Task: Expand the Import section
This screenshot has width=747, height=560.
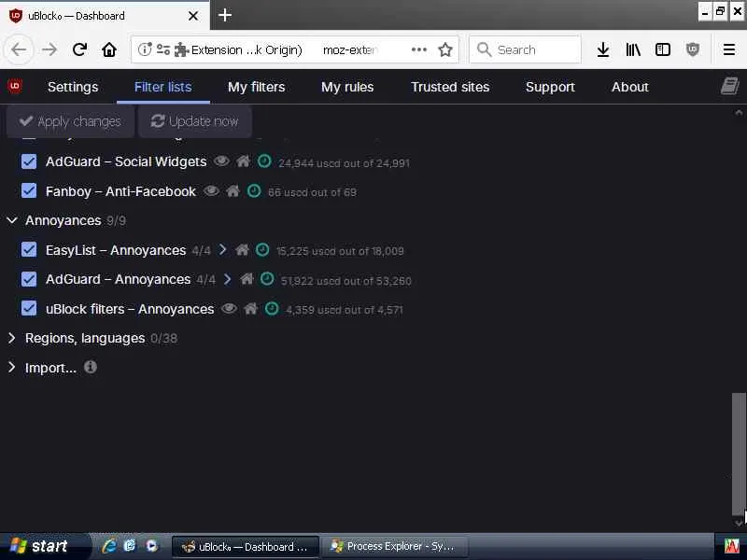Action: tap(12, 368)
